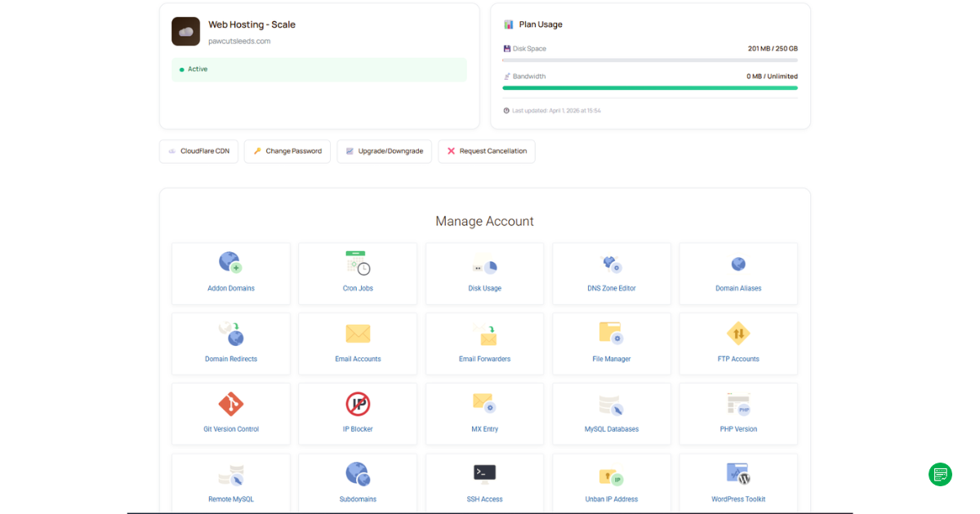Click the Email Accounts label
The image size is (980, 514).
[358, 359]
